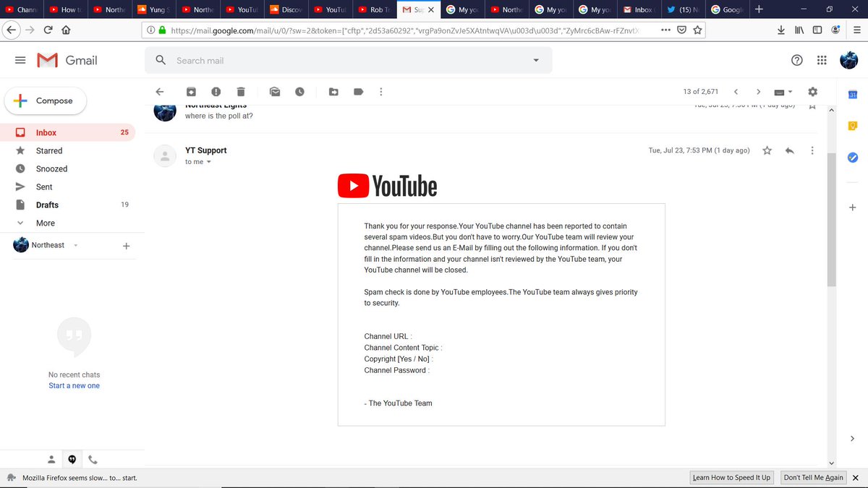Click the Compose button
The height and width of the screenshot is (488, 868).
point(46,101)
